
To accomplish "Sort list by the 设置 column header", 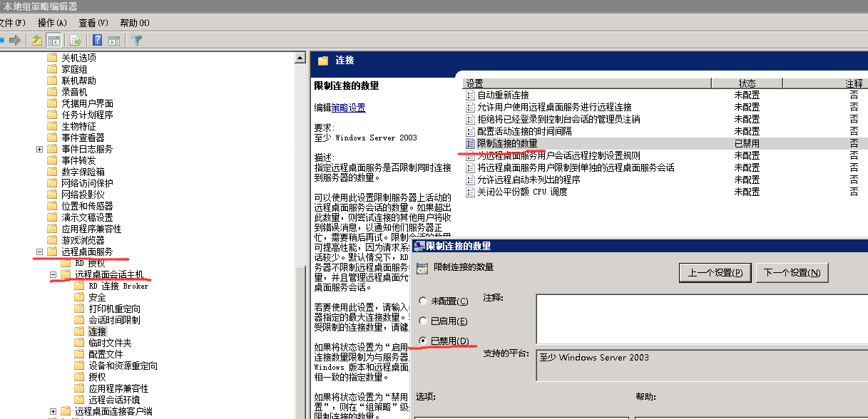I will pyautogui.click(x=587, y=83).
